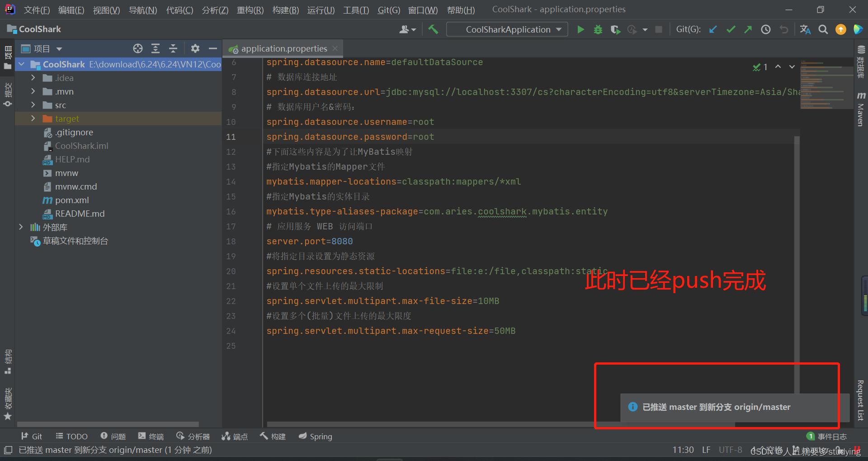
Task: Click the 11:30 caret position status
Action: (x=683, y=450)
